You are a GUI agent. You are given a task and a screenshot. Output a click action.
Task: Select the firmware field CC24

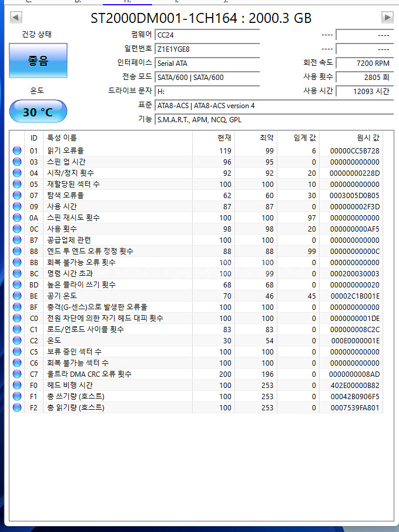coord(207,35)
